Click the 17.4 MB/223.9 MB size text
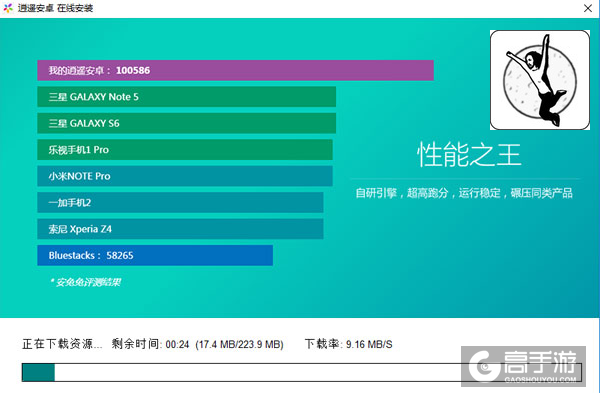This screenshot has width=600, height=393. (x=240, y=344)
